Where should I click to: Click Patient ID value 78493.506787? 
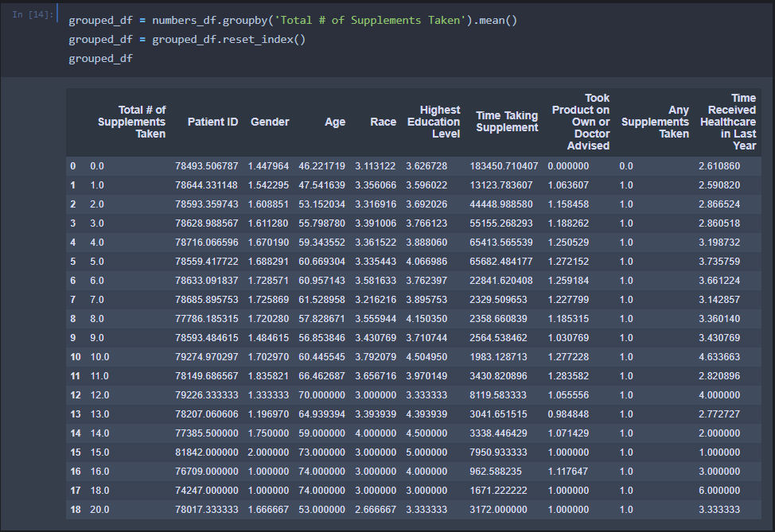(207, 166)
